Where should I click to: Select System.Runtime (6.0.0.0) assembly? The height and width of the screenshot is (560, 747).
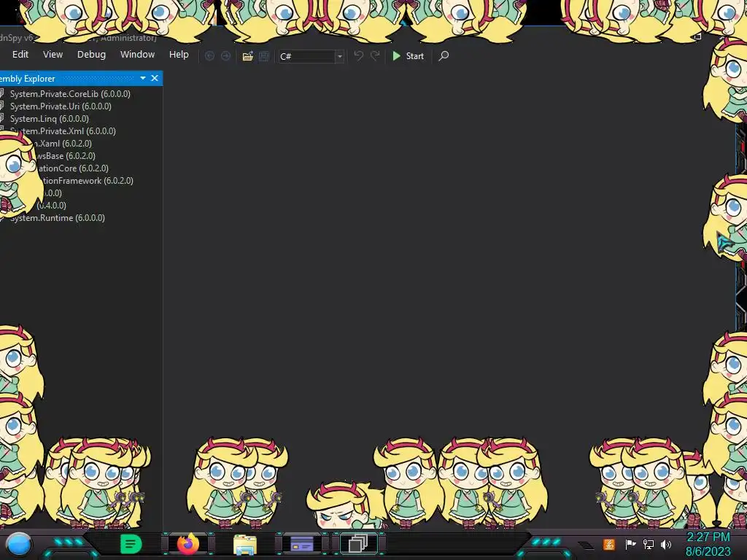pyautogui.click(x=57, y=217)
